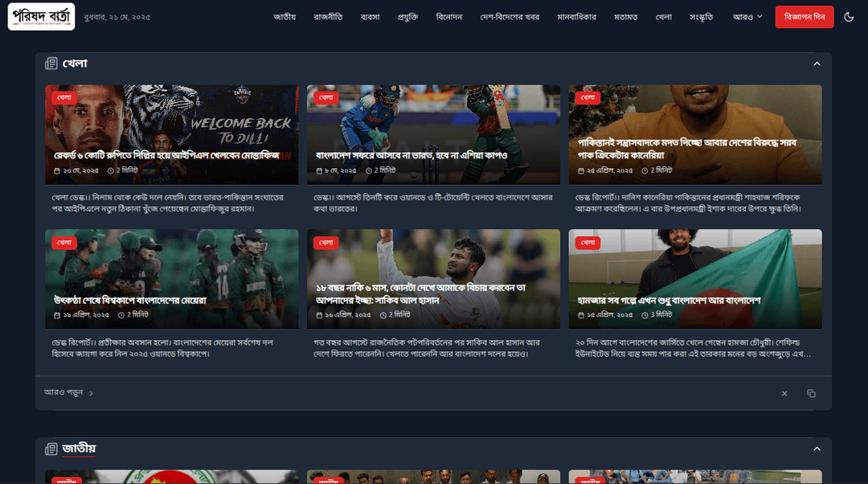Click the খেলা badge on Shakib Al Hasan article
Image resolution: width=868 pixels, height=484 pixels.
[325, 242]
